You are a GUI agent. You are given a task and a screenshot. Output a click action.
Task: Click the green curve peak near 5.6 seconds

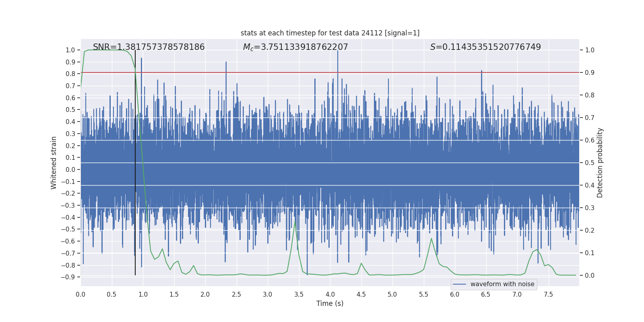[x=431, y=238]
